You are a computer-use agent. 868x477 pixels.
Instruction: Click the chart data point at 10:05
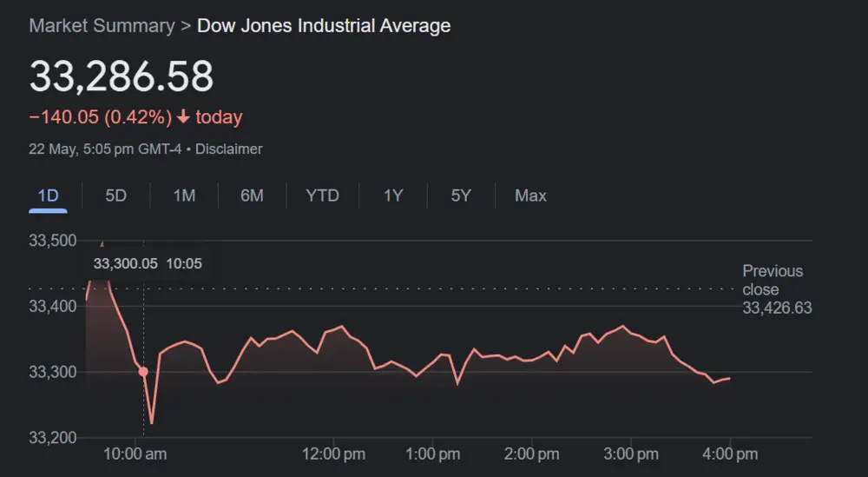point(143,372)
